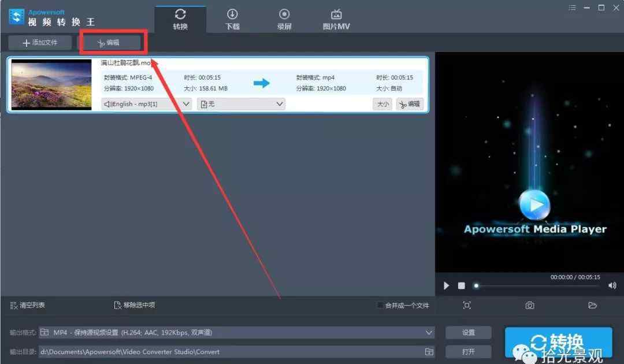Mute the player with the speaker icon
The image size is (624, 364).
point(612,285)
